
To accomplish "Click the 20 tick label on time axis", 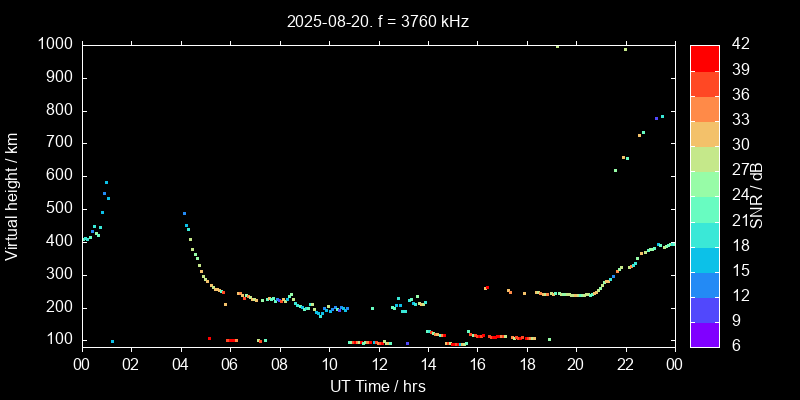I will tap(575, 365).
